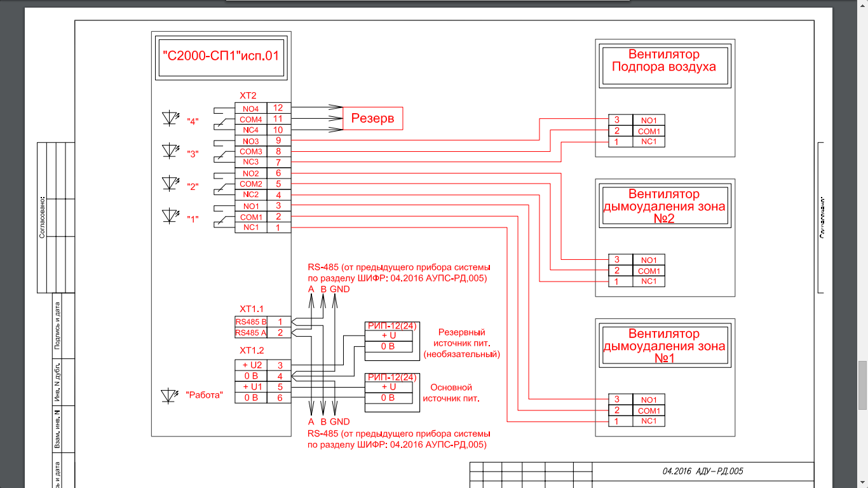Image resolution: width=868 pixels, height=488 pixels.
Task: Click the 04.2016 АДУ-РД.005 title block text
Action: (703, 471)
